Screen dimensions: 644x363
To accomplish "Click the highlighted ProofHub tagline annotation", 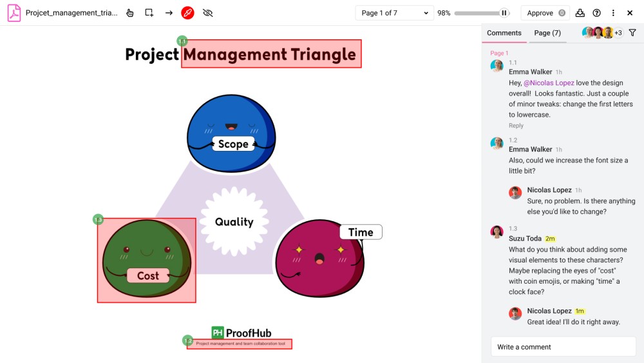I will point(240,344).
